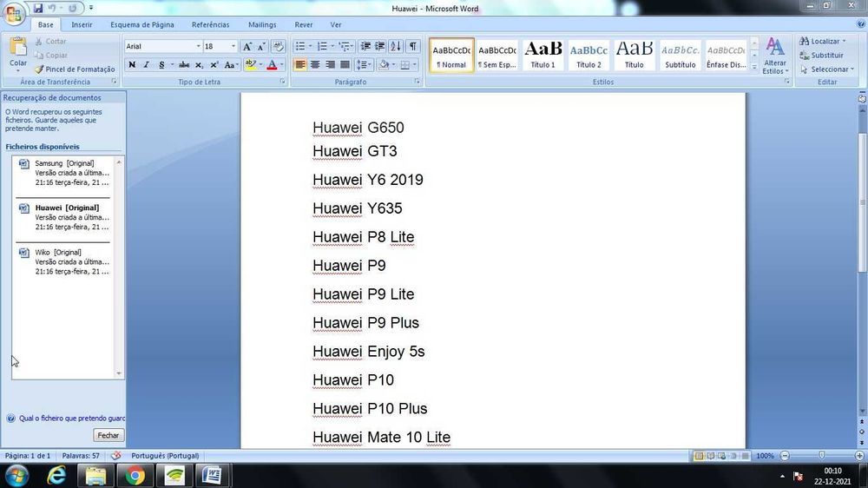This screenshot has width=868, height=488.
Task: Switch to the Ver tab
Action: pyautogui.click(x=336, y=25)
